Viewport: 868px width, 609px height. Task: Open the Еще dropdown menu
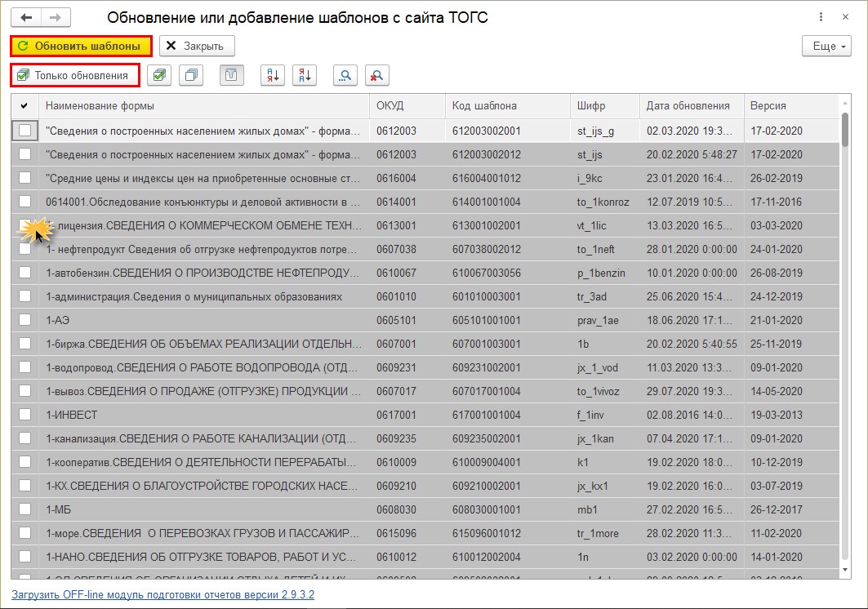pyautogui.click(x=826, y=46)
